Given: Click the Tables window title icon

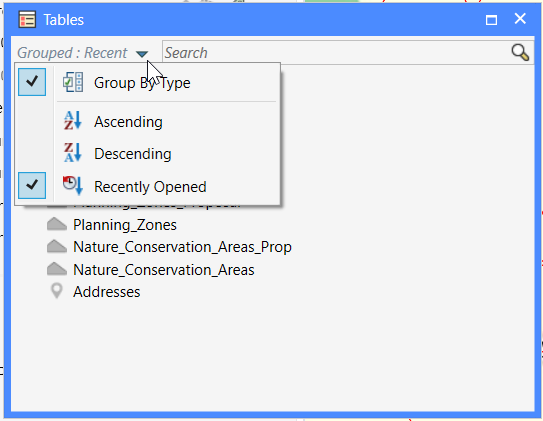Looking at the screenshot, I should tap(27, 19).
